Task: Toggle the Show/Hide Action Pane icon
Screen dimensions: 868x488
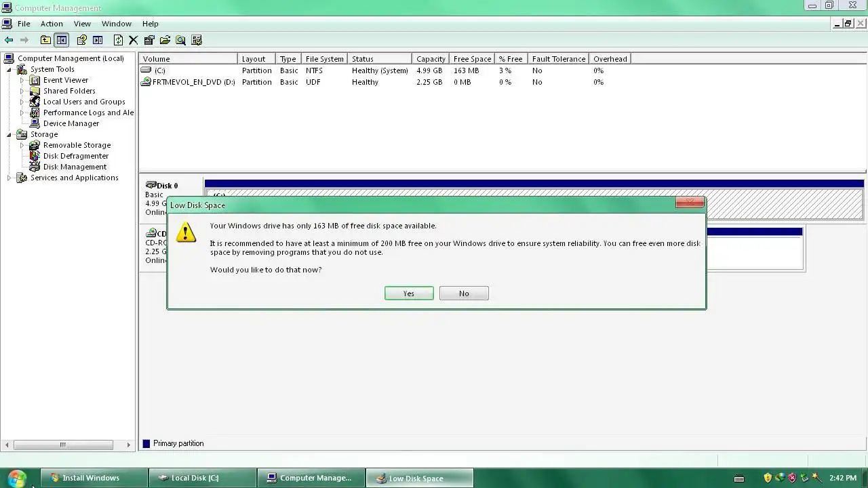Action: [98, 41]
